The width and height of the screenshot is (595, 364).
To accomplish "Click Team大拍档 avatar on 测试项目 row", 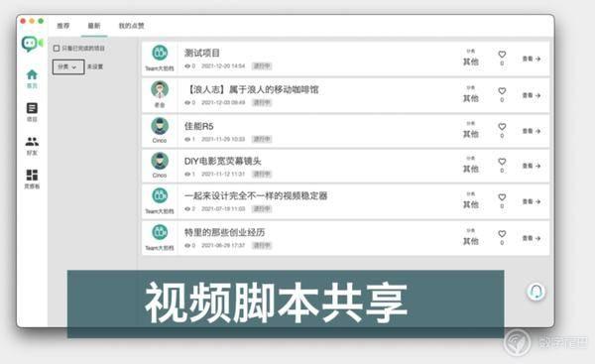I will click(160, 53).
